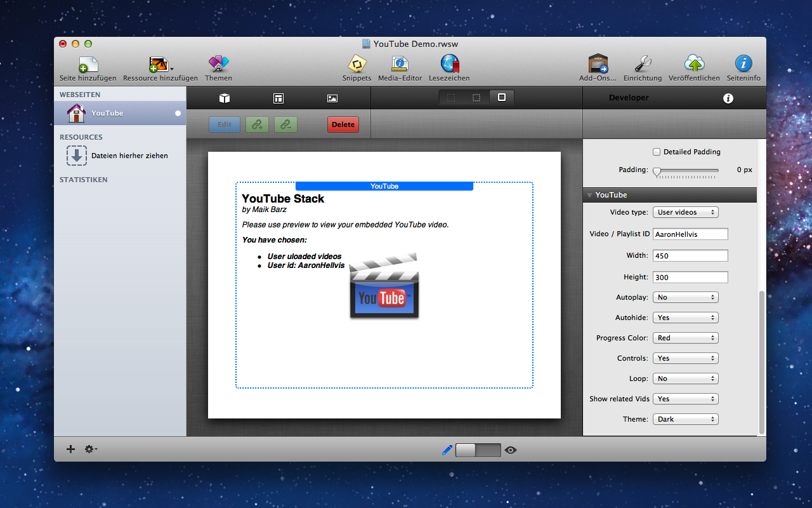This screenshot has height=508, width=812.
Task: Select the solid outline view mode
Action: pyautogui.click(x=502, y=98)
